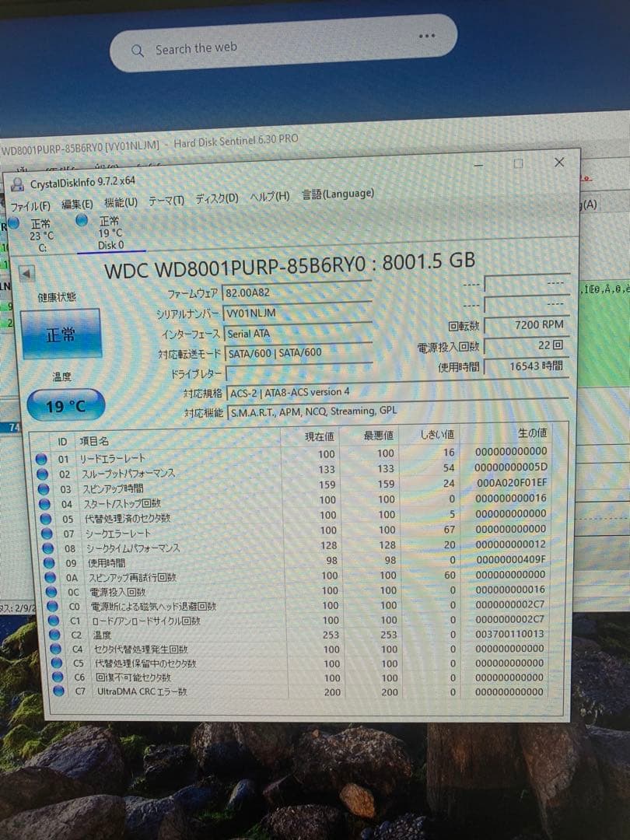Click status dot for attribute 04 スタート/ストップ回数
630x840 pixels.
tap(44, 504)
